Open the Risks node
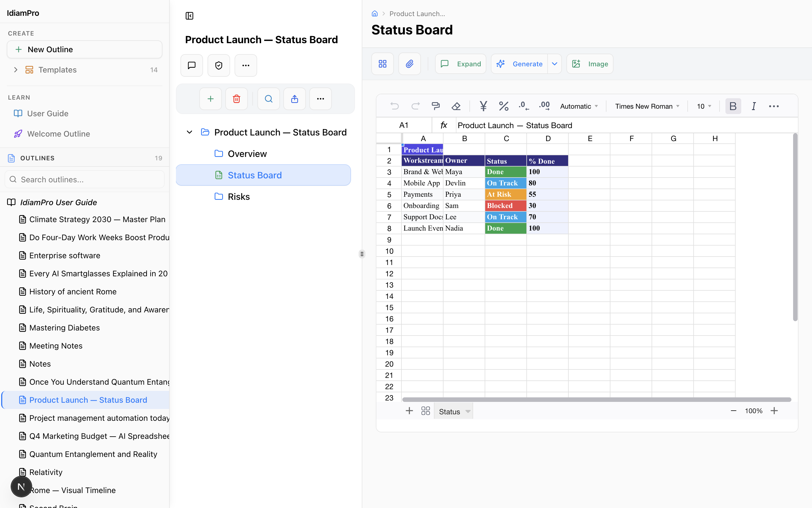This screenshot has height=508, width=812. (x=239, y=196)
